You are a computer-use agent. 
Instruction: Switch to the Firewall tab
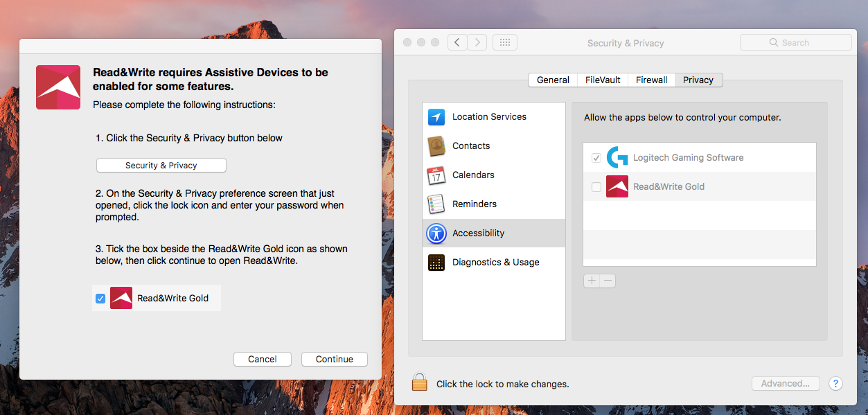[x=652, y=80]
